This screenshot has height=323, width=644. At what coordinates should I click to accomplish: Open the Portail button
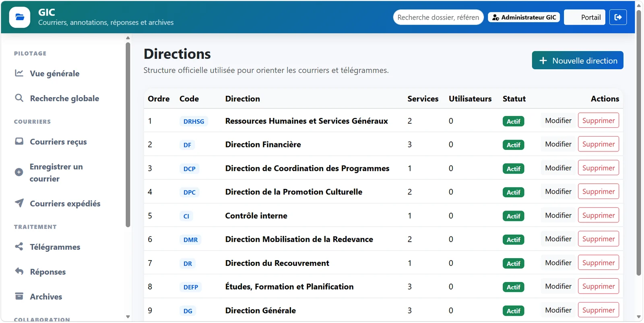584,17
